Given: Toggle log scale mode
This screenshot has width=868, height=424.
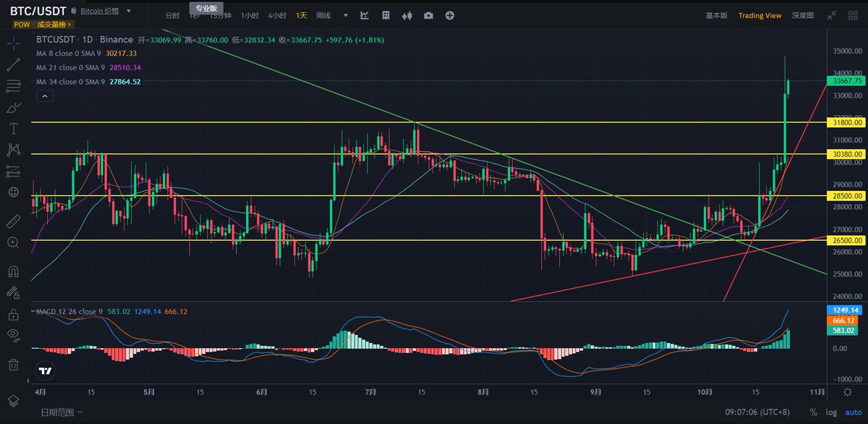Looking at the screenshot, I should pyautogui.click(x=832, y=412).
